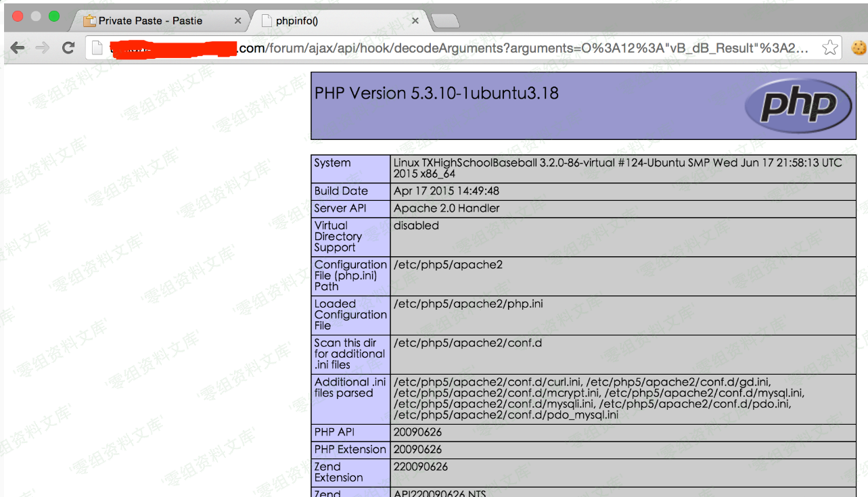
Task: Click the browser back arrow
Action: pos(18,47)
